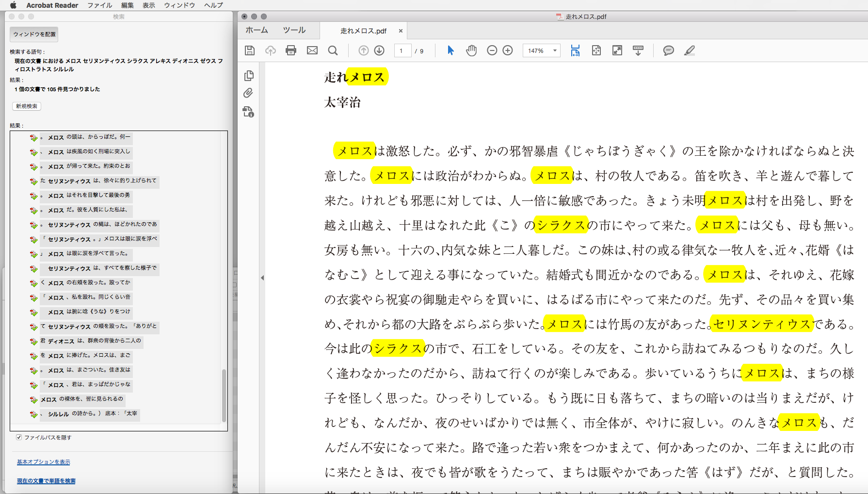This screenshot has height=494, width=868.
Task: Open the Acrobat Reader menu
Action: pyautogui.click(x=52, y=5)
